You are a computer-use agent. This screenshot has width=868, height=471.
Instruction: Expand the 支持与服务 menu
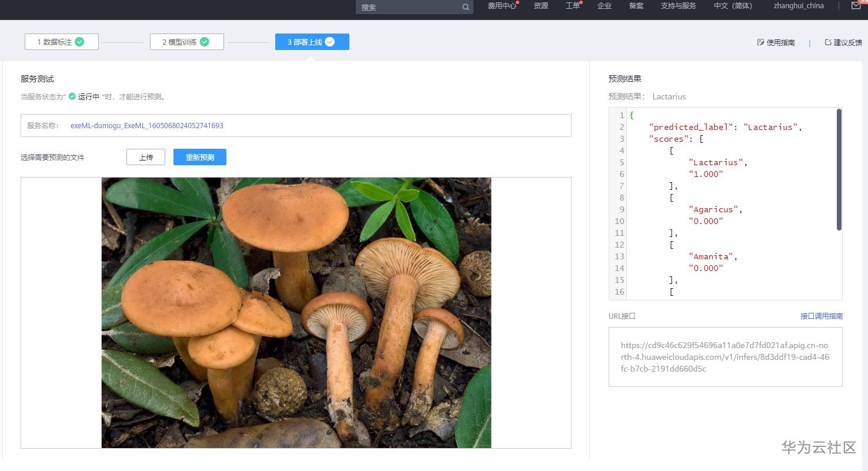(x=678, y=6)
